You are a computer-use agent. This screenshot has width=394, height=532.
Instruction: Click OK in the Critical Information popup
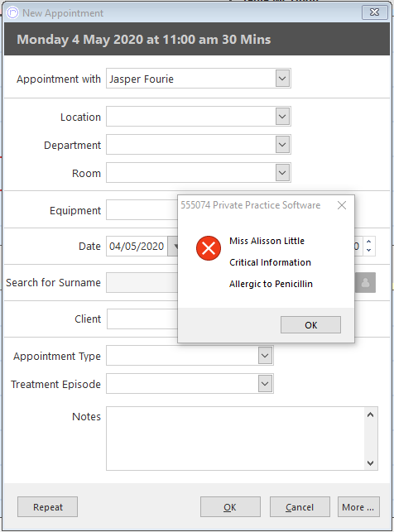tap(310, 325)
